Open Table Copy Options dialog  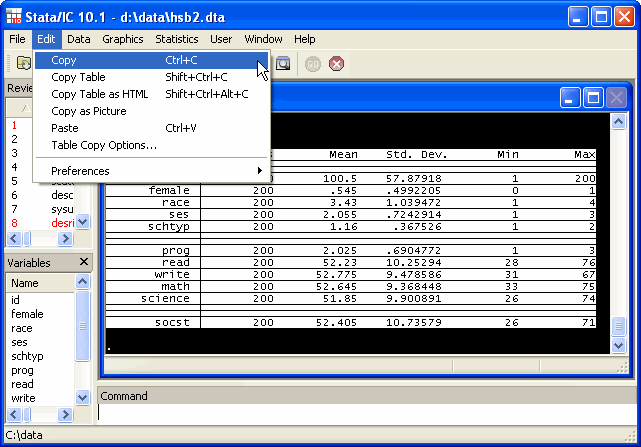152,145
